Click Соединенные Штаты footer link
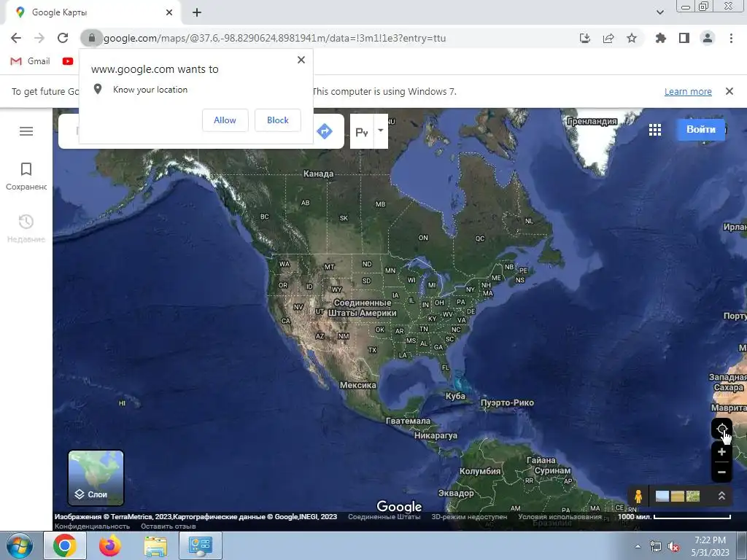Viewport: 747px width, 560px height. click(384, 517)
